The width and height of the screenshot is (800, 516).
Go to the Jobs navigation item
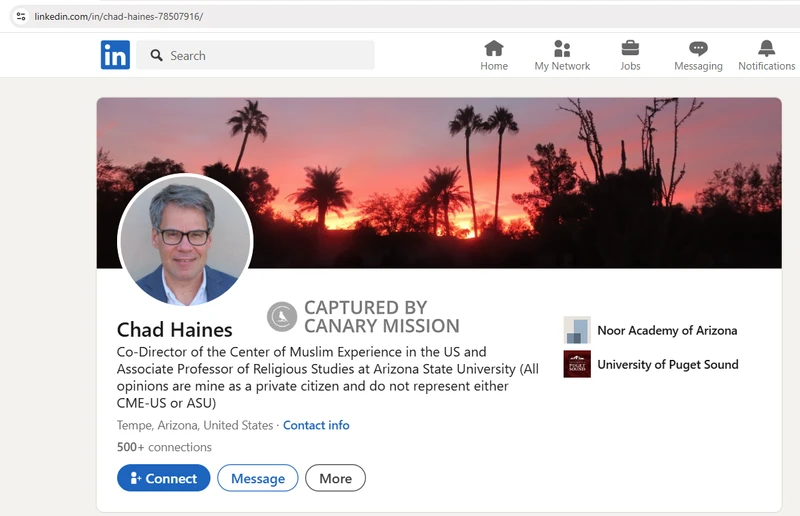tap(630, 56)
